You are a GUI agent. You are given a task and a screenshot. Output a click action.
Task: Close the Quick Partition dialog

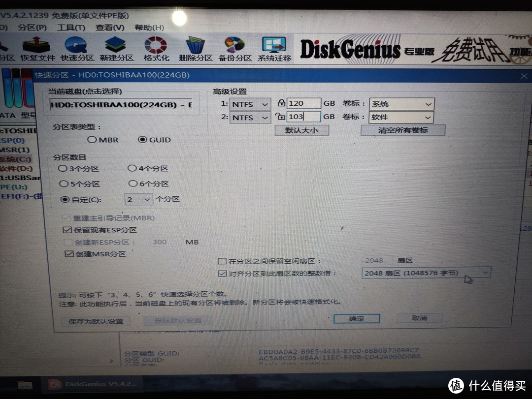524,76
